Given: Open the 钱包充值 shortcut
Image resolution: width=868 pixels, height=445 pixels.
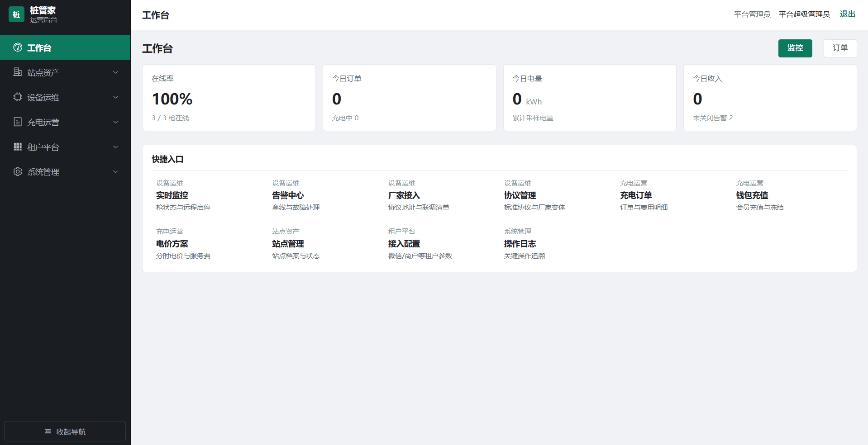Looking at the screenshot, I should pyautogui.click(x=789, y=195).
